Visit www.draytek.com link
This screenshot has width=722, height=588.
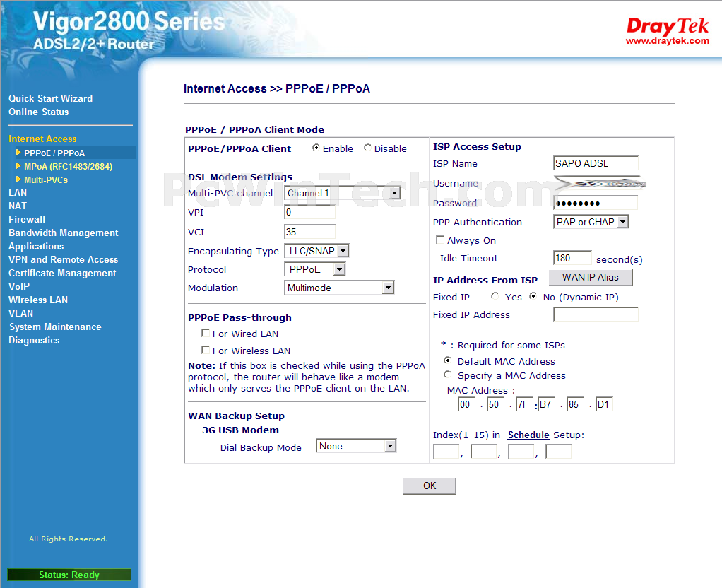click(x=667, y=40)
